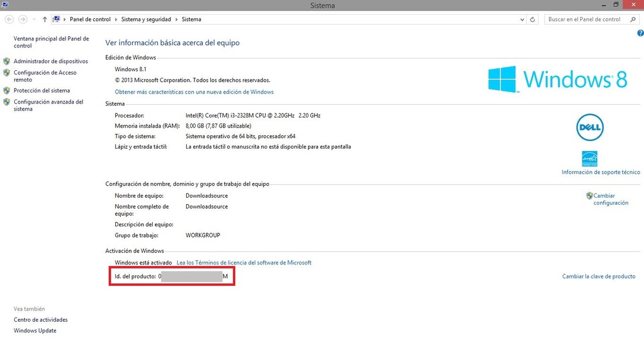Select Sistema operativo de 64 bits text
The width and height of the screenshot is (644, 341).
point(241,136)
